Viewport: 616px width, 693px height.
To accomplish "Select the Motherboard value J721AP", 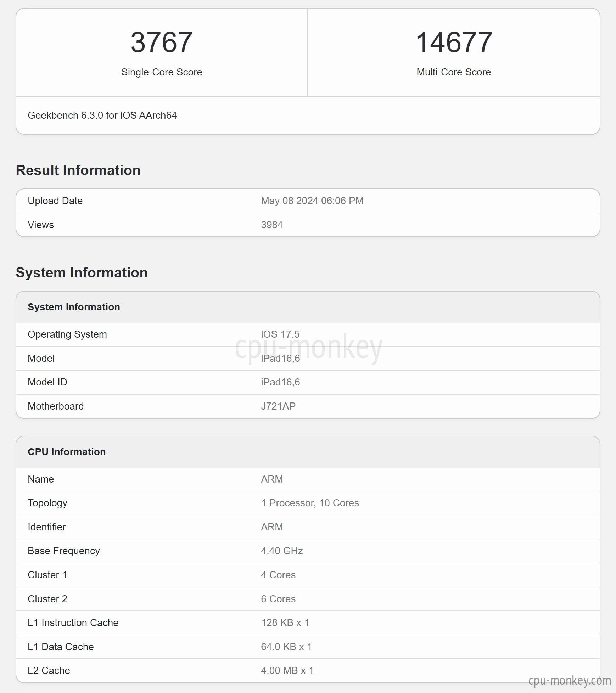I will 278,406.
